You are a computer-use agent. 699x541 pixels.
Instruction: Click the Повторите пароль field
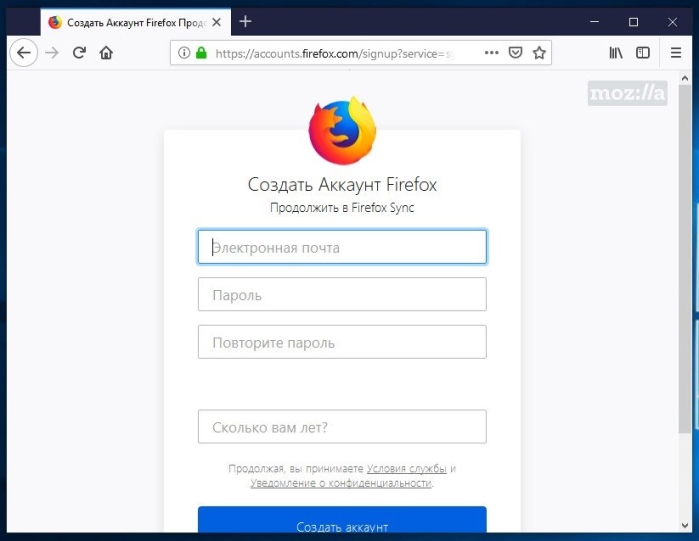coord(342,342)
